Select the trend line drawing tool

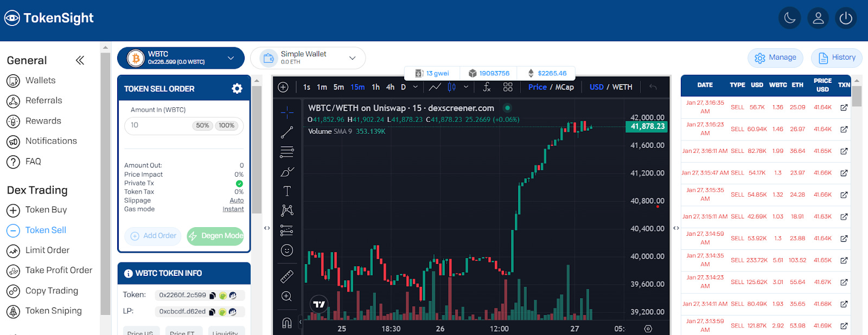coord(287,132)
